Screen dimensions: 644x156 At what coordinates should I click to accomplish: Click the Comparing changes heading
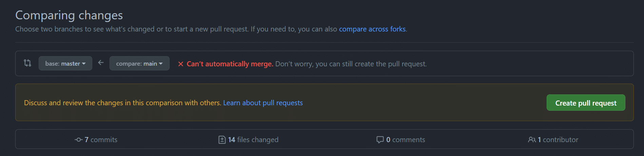(69, 15)
